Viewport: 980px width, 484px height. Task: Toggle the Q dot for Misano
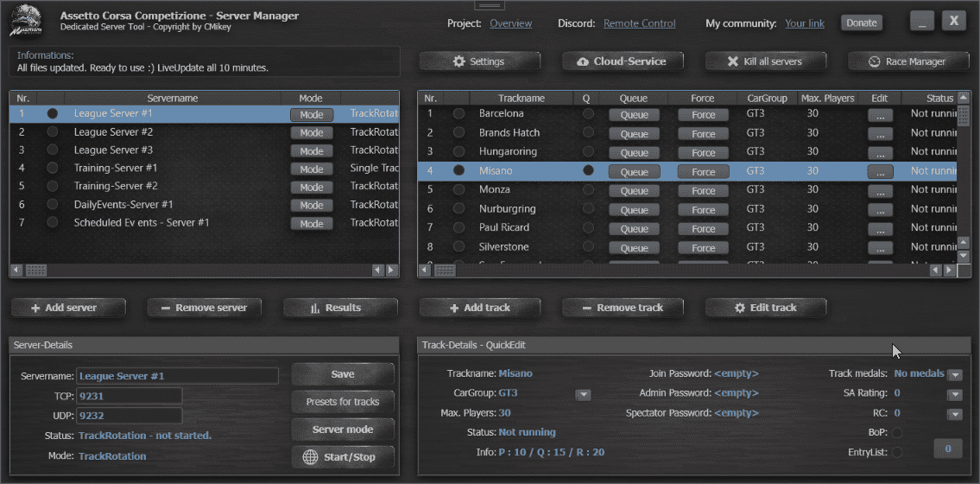click(588, 170)
